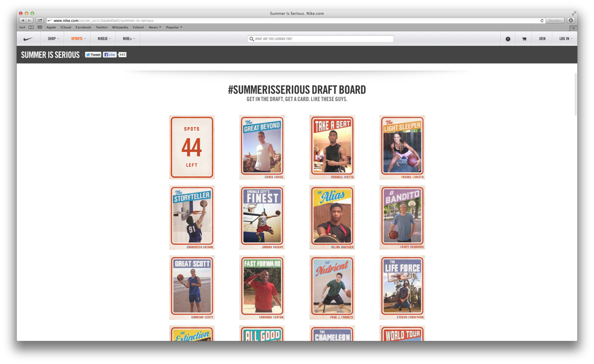The height and width of the screenshot is (364, 594).
Task: Open The Light Sleeper card
Action: (x=402, y=147)
